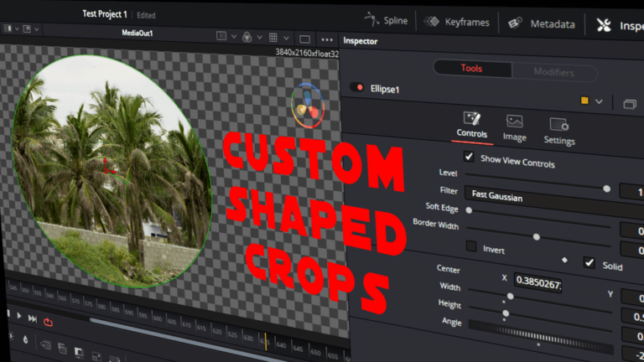
Task: Toggle the red loop playback button
Action: [x=48, y=322]
